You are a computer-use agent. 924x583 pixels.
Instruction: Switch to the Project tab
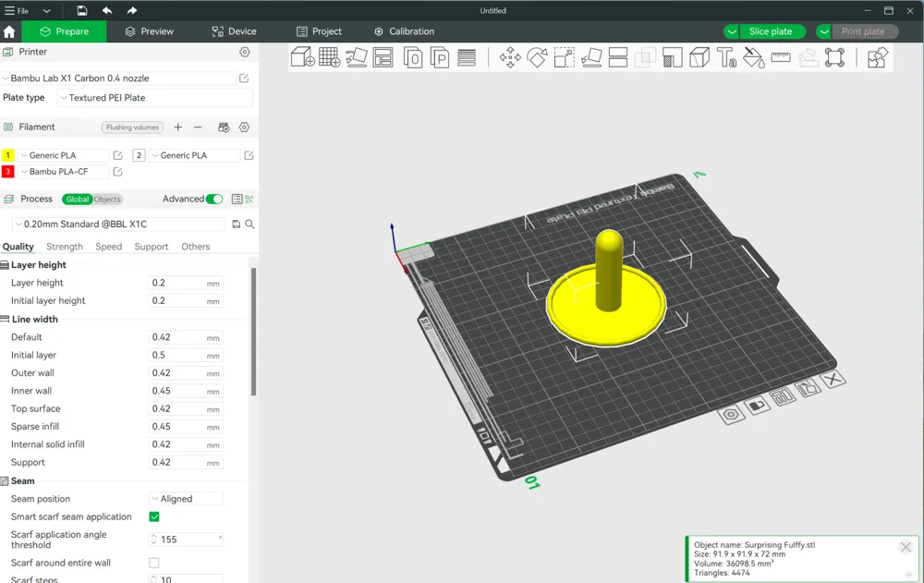coord(319,31)
